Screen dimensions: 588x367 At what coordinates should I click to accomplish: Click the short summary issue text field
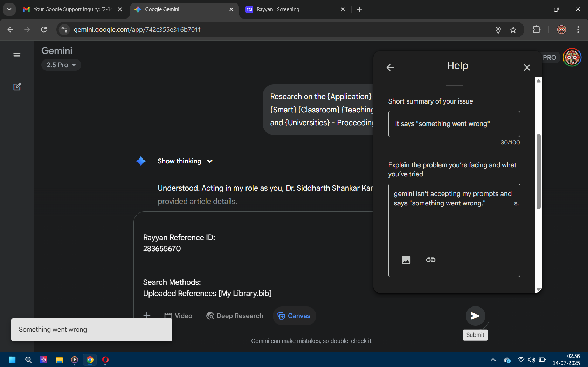[x=454, y=124]
